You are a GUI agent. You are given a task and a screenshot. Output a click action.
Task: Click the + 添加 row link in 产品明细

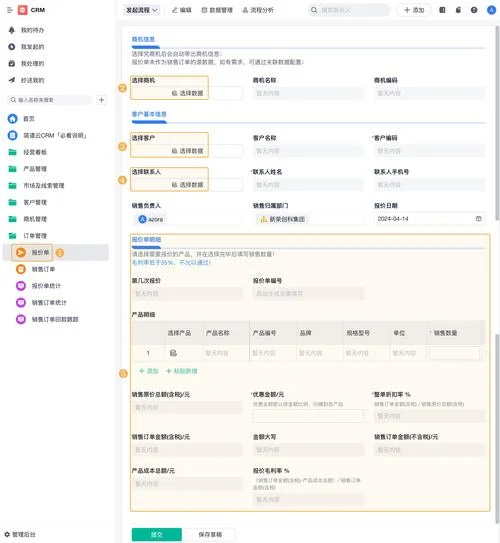tap(149, 371)
